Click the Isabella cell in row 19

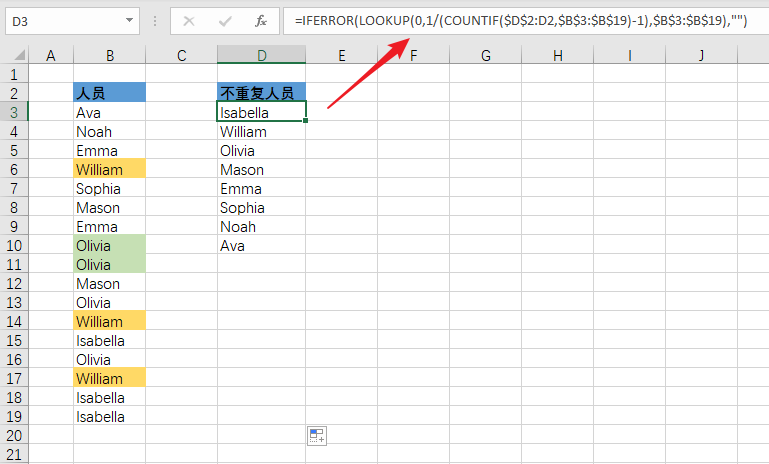click(109, 417)
